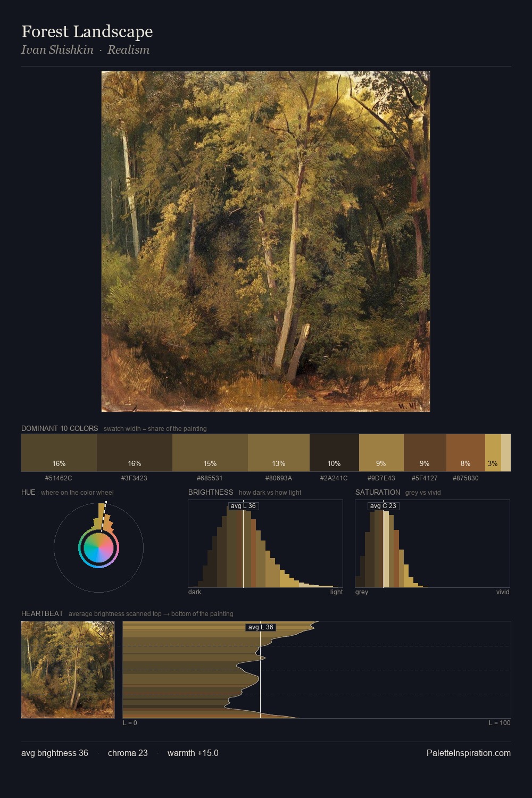Select the #875830 rust swatch at 8%
The width and height of the screenshot is (532, 798).
coord(465,453)
